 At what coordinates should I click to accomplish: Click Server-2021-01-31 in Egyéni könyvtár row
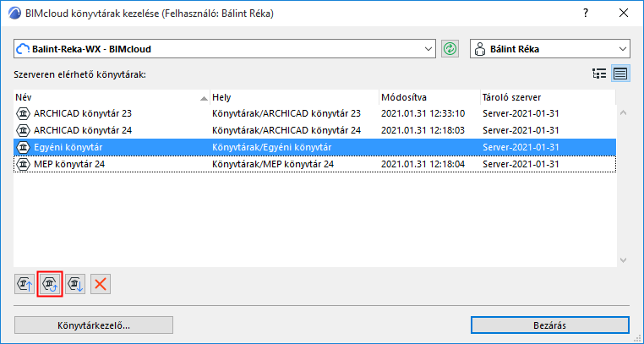(x=521, y=147)
